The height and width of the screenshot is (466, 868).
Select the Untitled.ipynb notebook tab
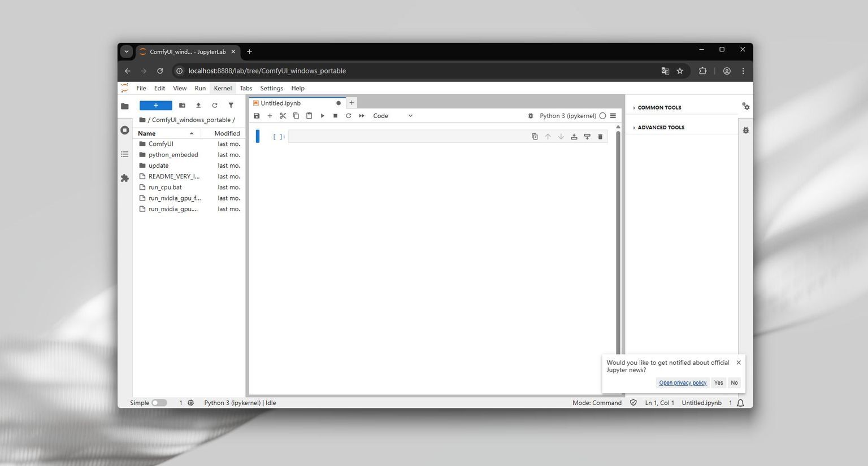point(297,103)
